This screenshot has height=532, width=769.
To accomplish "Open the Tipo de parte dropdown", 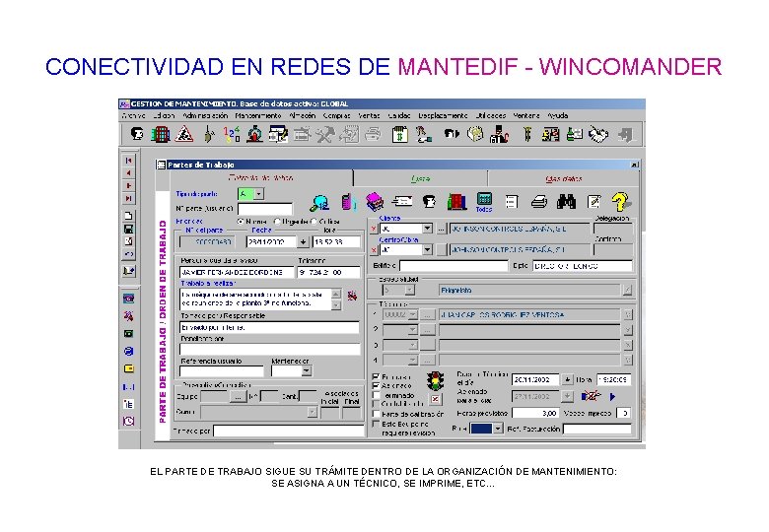I will [x=259, y=194].
